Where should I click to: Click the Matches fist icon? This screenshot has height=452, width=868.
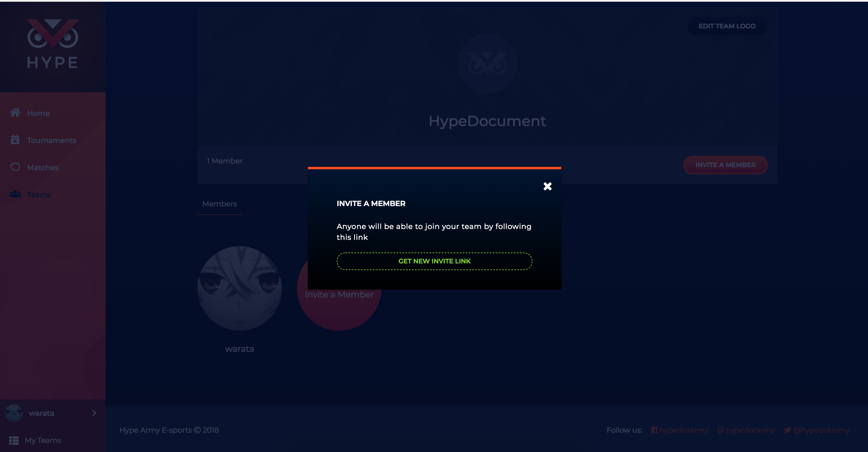[x=15, y=167]
